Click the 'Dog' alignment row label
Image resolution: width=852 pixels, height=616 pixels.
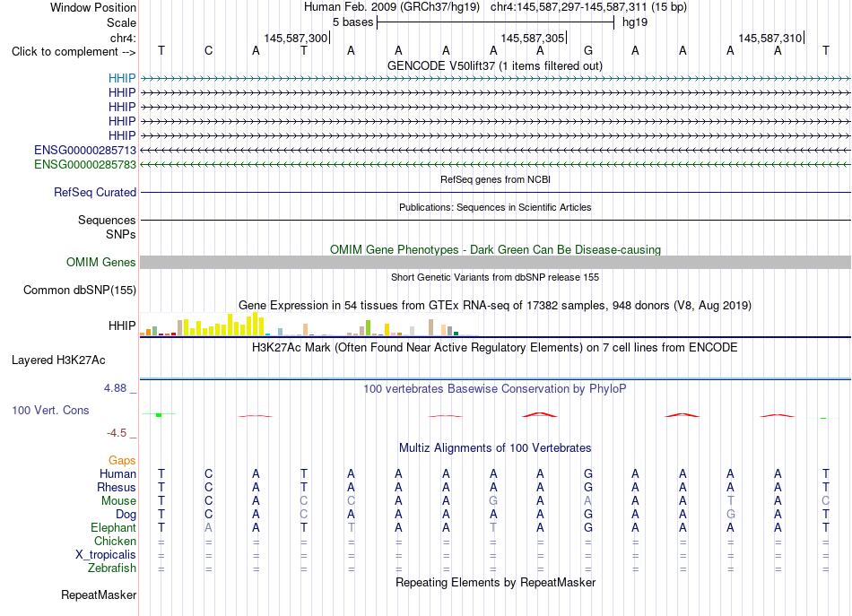pos(126,515)
